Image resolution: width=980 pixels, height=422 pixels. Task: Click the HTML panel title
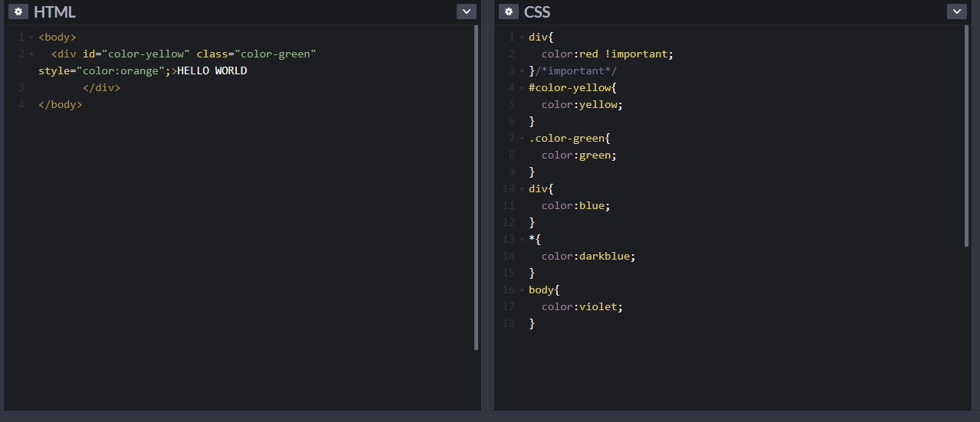tap(54, 12)
